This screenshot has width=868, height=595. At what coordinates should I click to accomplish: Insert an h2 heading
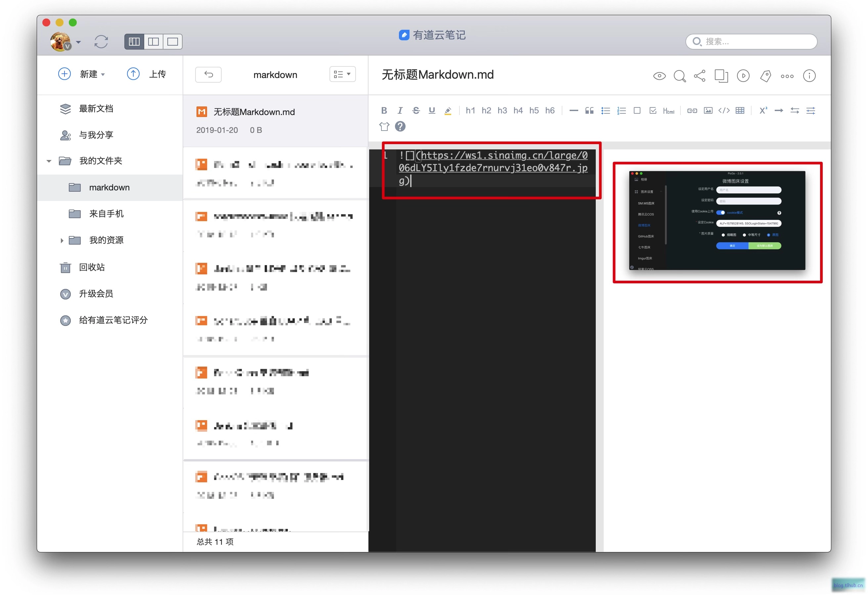click(x=486, y=110)
